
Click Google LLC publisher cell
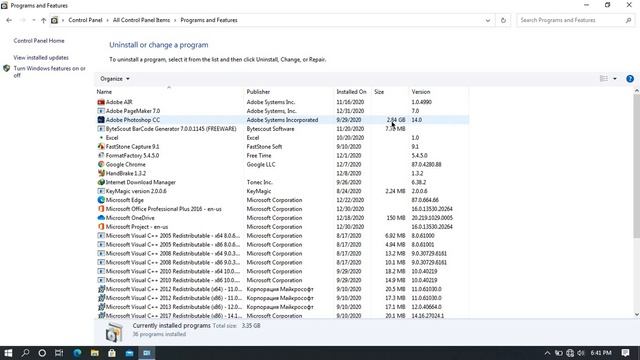point(261,164)
